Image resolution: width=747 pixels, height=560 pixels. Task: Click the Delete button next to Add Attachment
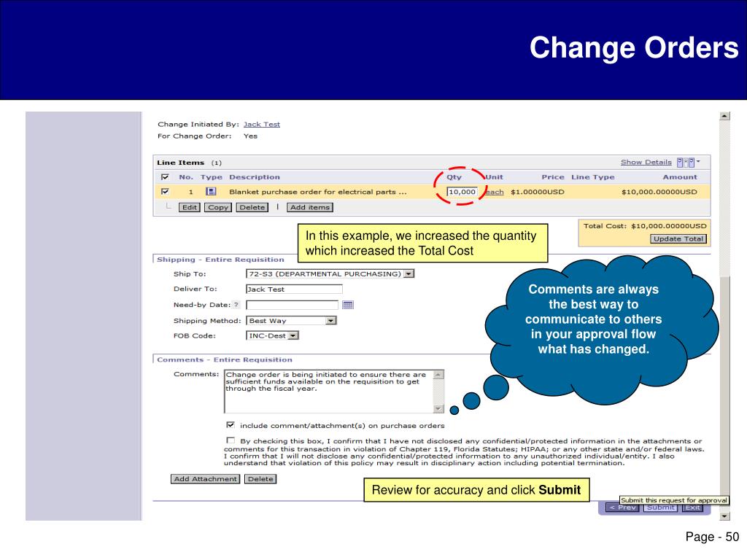[x=260, y=479]
